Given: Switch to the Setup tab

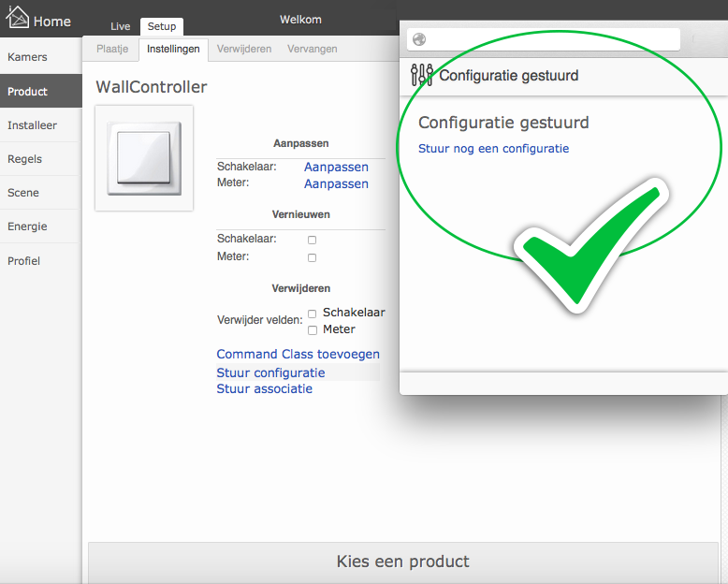Looking at the screenshot, I should (162, 26).
